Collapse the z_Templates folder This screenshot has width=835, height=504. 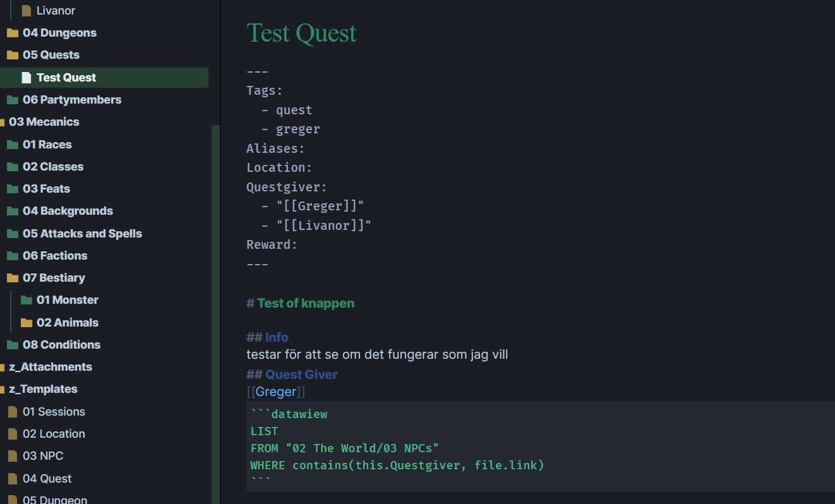coord(43,389)
